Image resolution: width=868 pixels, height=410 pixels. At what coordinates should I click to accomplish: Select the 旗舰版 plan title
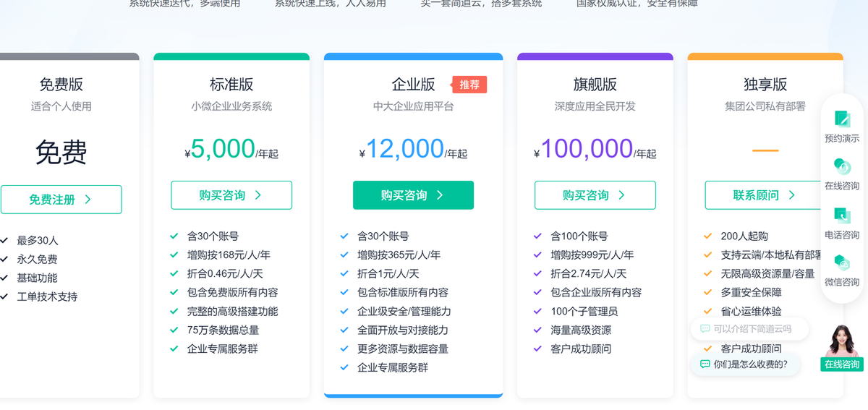(595, 84)
